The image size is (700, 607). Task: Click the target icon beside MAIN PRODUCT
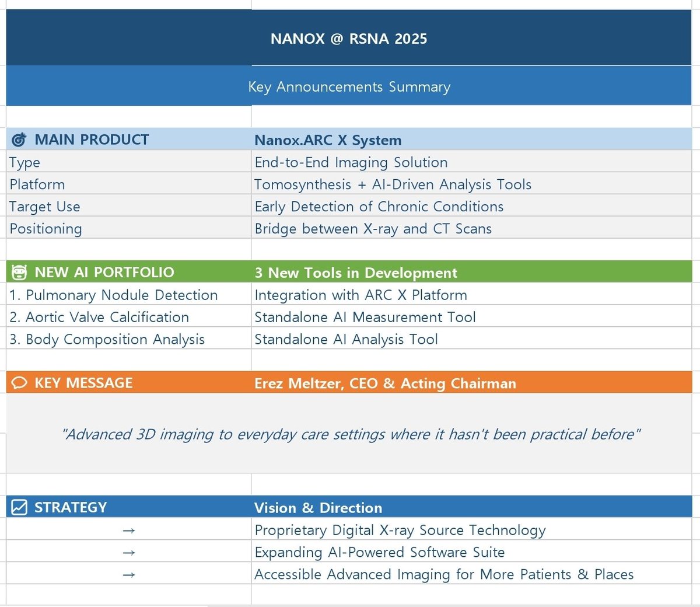click(x=19, y=140)
